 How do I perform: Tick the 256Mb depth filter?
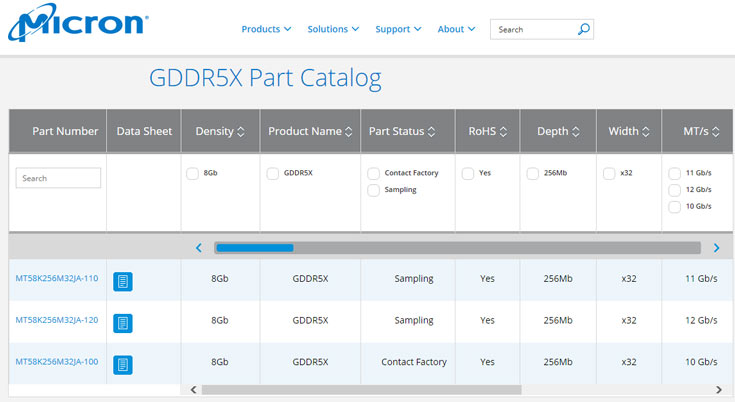pyautogui.click(x=532, y=173)
